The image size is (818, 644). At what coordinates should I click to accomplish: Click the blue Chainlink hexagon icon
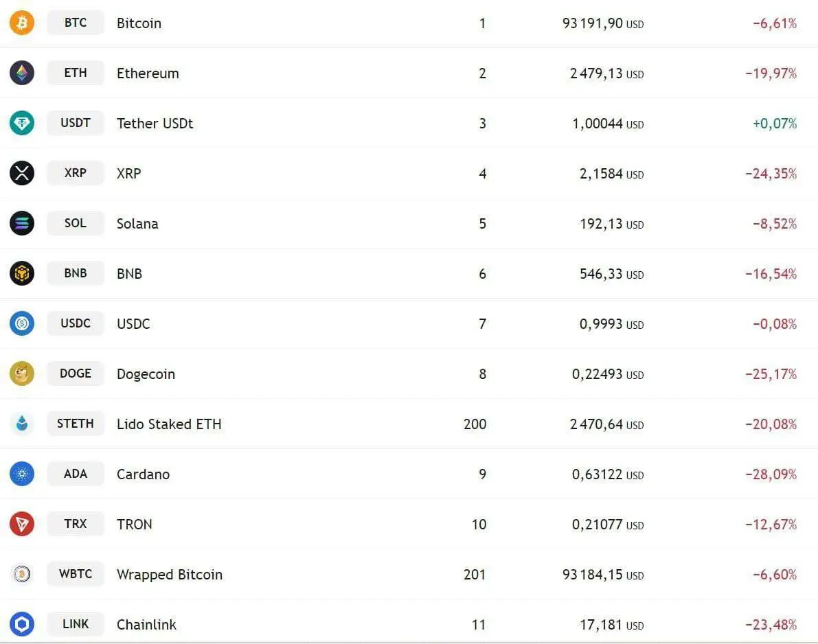tap(22, 623)
